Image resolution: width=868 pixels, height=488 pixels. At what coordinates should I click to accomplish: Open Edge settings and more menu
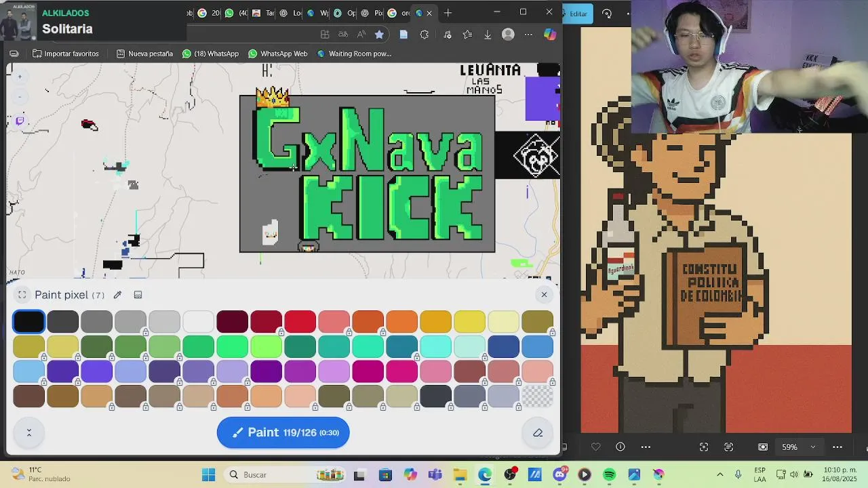[x=528, y=35]
